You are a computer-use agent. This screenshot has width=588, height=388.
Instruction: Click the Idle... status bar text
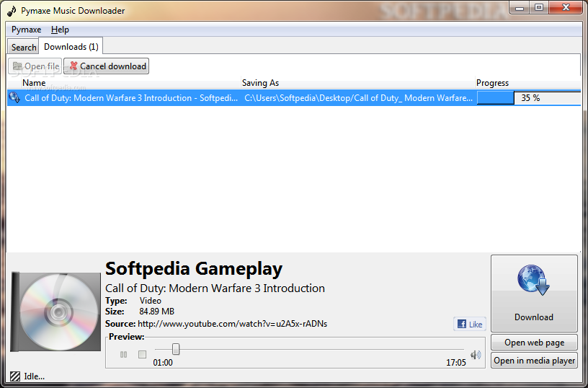click(x=34, y=376)
